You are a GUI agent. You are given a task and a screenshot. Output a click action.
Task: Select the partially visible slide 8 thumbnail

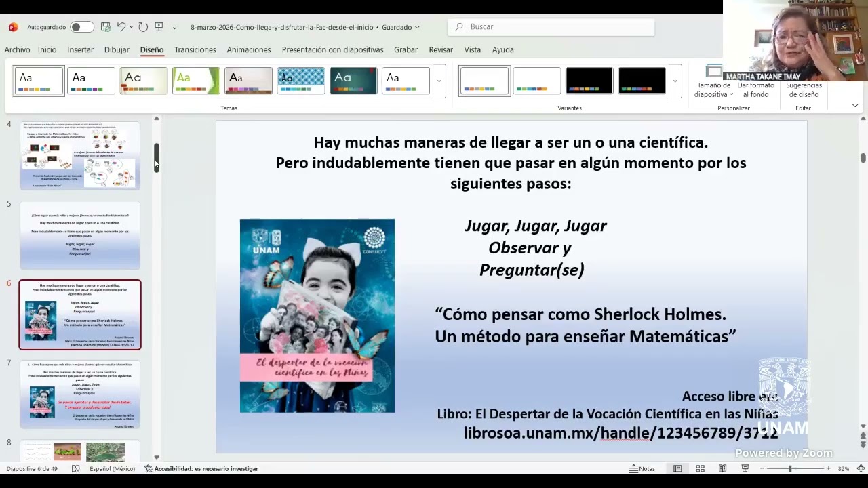click(80, 450)
